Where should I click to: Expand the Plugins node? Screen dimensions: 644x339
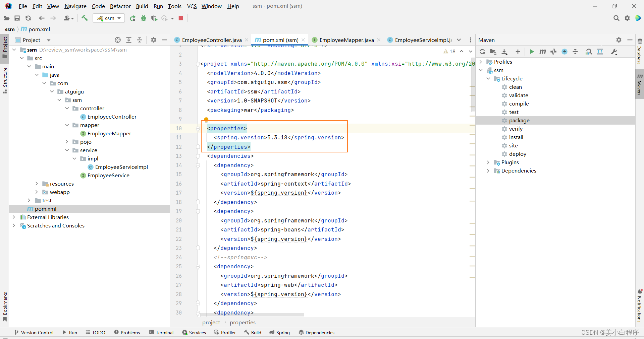tap(489, 162)
